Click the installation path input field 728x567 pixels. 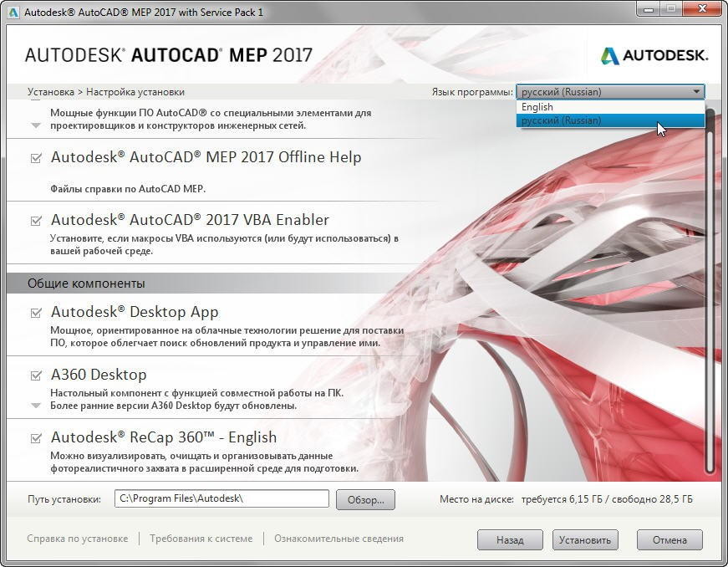pos(221,498)
